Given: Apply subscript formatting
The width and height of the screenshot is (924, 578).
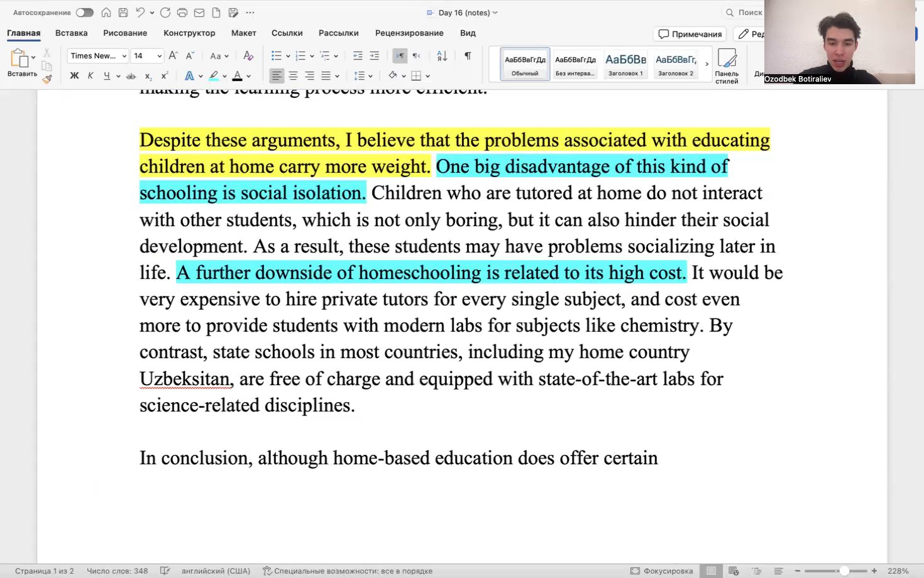Looking at the screenshot, I should point(148,75).
